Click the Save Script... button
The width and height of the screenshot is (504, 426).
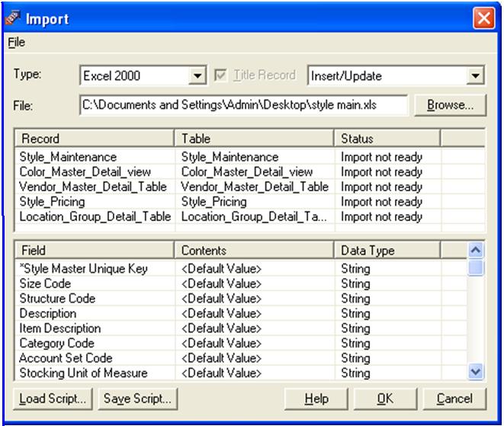(x=137, y=399)
